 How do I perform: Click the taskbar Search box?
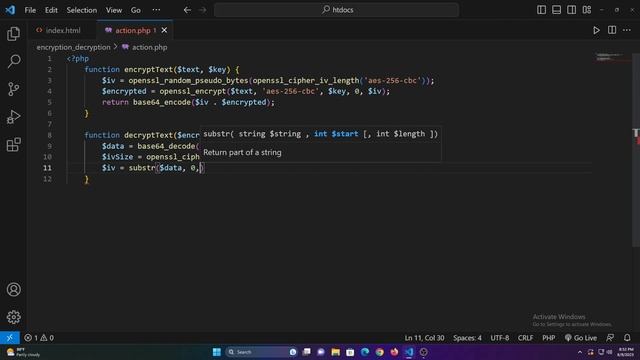coord(261,352)
